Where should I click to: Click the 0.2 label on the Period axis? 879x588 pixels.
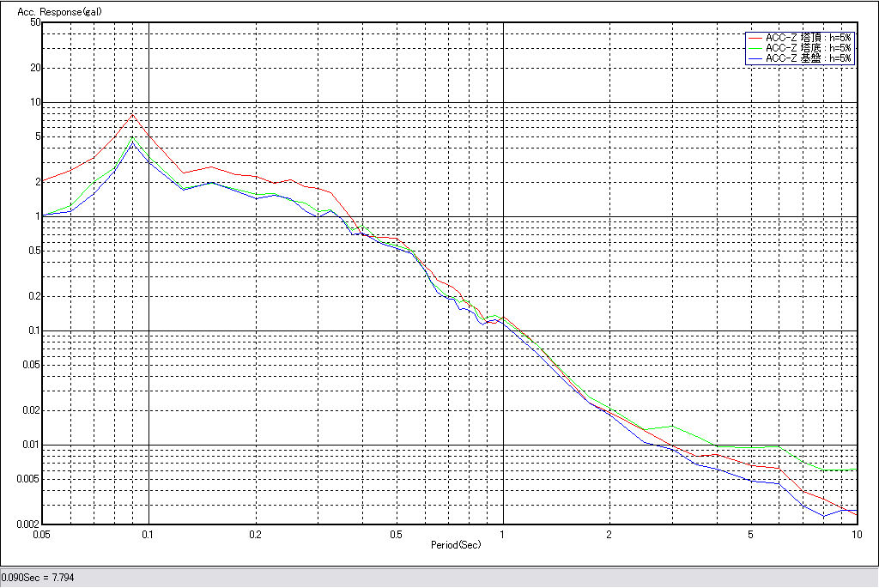point(255,535)
